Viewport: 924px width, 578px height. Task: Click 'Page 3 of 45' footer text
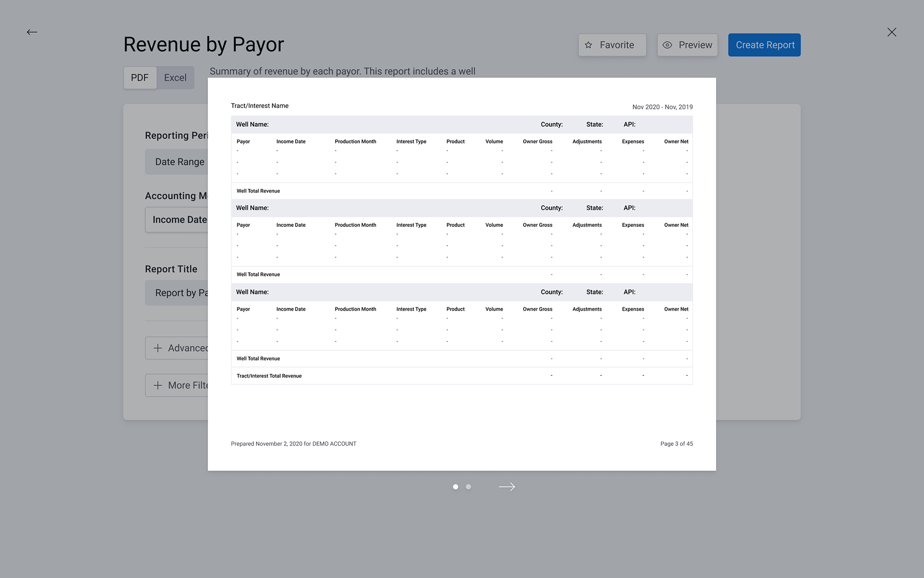tap(677, 444)
